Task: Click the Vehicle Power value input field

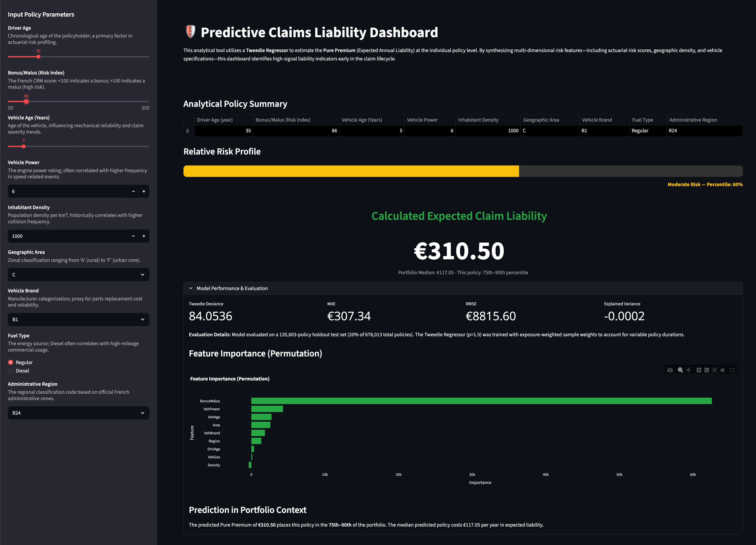Action: (50, 191)
